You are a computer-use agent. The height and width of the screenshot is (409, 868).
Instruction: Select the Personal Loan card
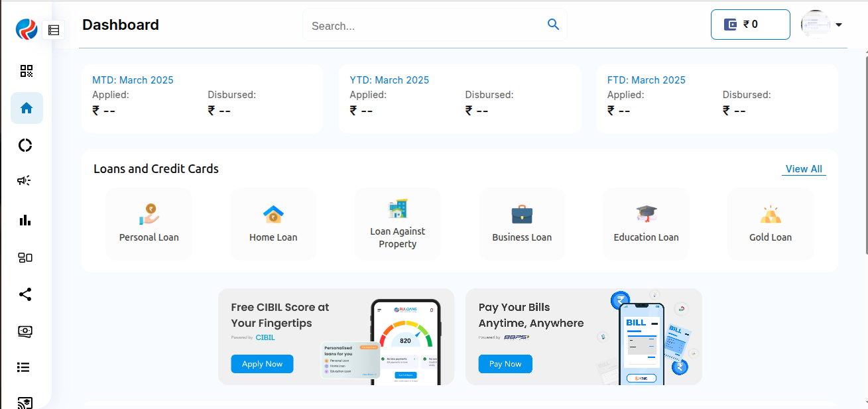pos(149,224)
